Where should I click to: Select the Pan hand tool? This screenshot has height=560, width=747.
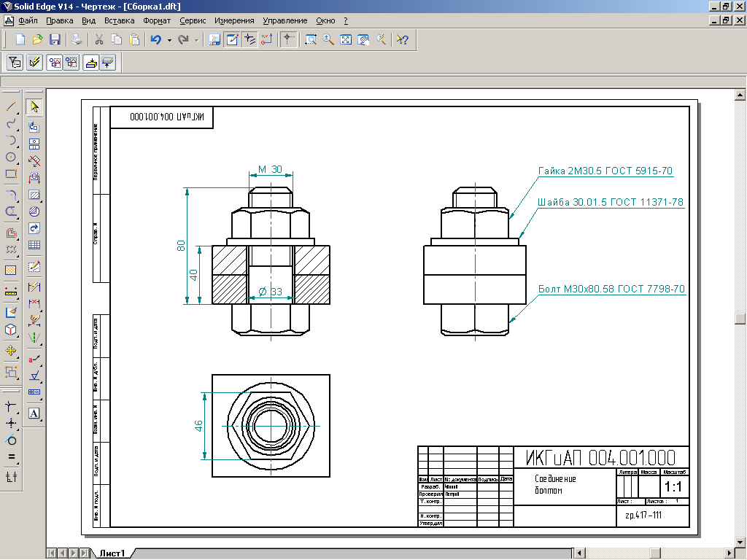point(363,39)
